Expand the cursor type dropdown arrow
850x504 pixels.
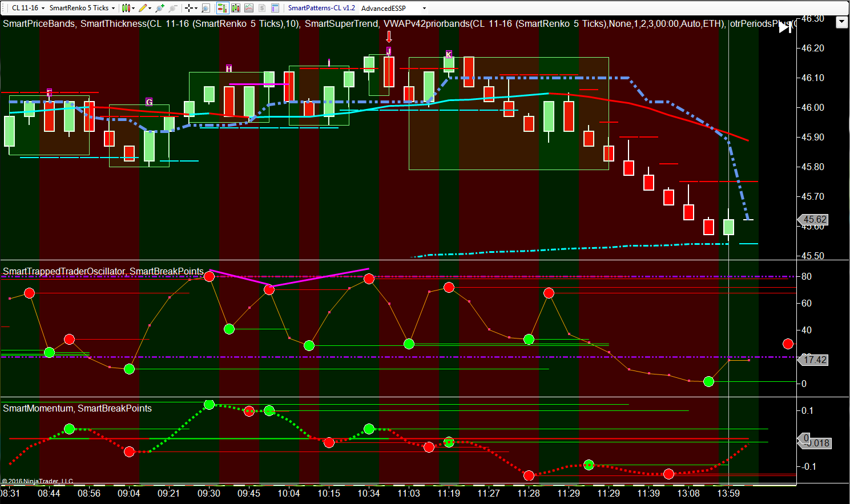[x=196, y=8]
